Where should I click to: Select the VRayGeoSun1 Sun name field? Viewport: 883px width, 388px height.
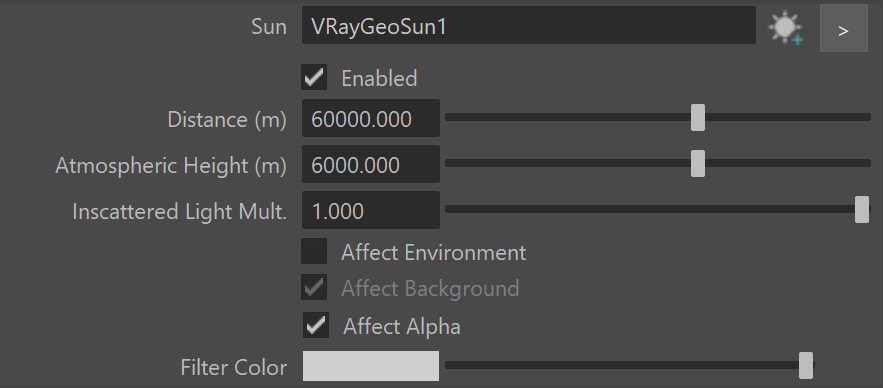pyautogui.click(x=528, y=25)
